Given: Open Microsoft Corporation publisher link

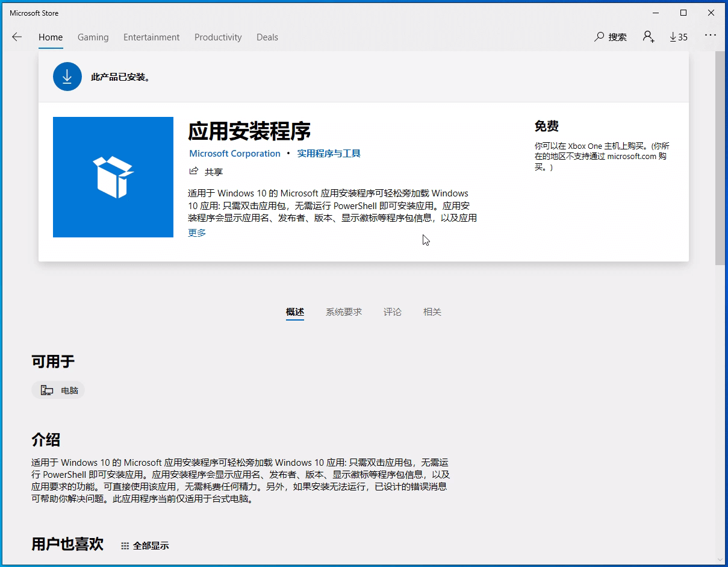Looking at the screenshot, I should 235,154.
